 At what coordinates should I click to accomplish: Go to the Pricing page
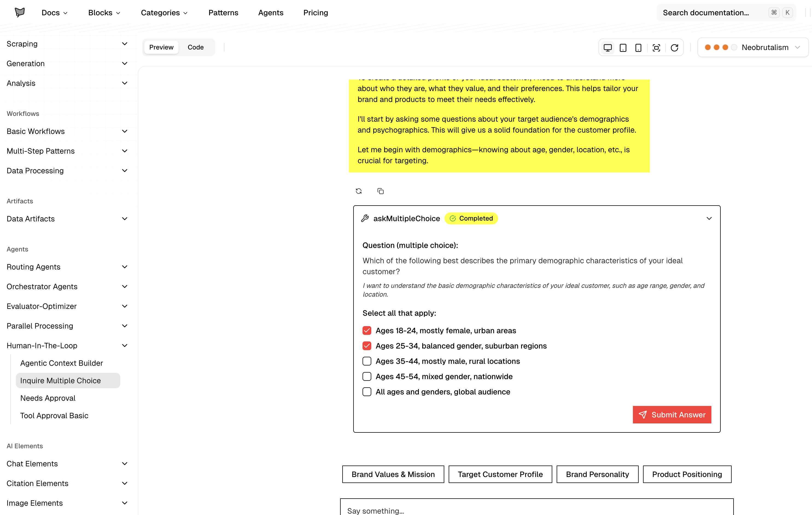tap(316, 13)
